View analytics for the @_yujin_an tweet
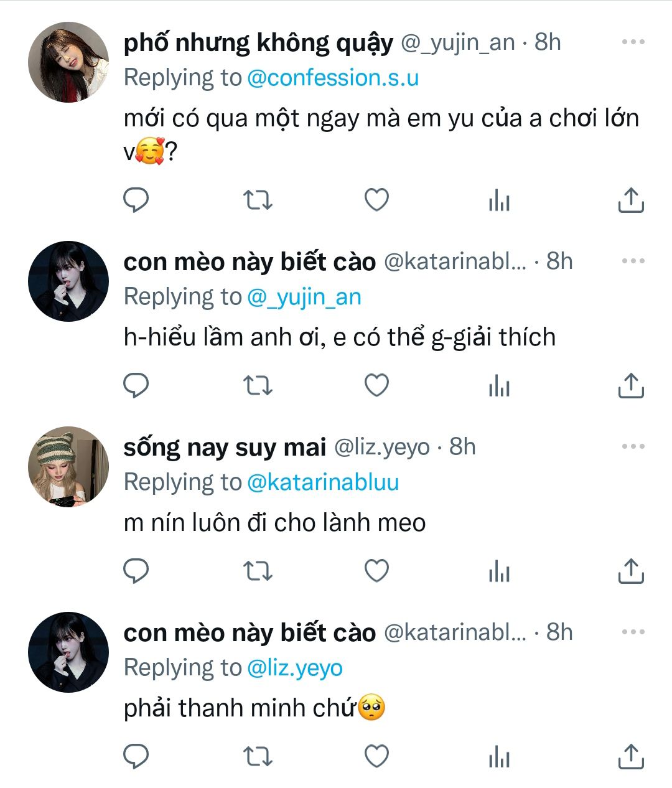This screenshot has height=788, width=672. coord(499,200)
